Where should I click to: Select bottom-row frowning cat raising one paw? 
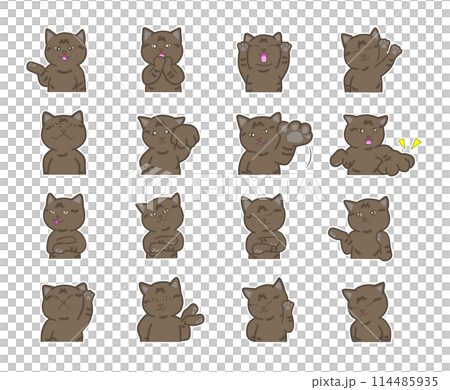68,312
